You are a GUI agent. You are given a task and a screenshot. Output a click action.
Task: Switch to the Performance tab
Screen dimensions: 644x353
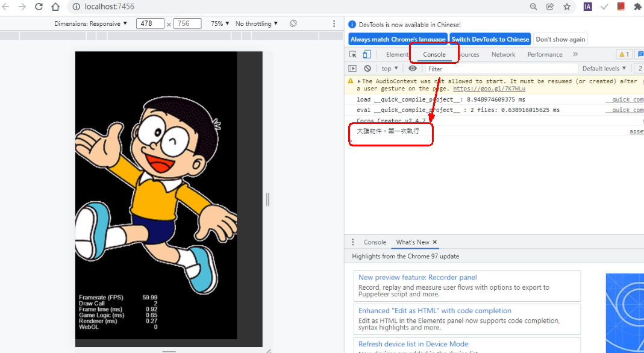pos(545,54)
